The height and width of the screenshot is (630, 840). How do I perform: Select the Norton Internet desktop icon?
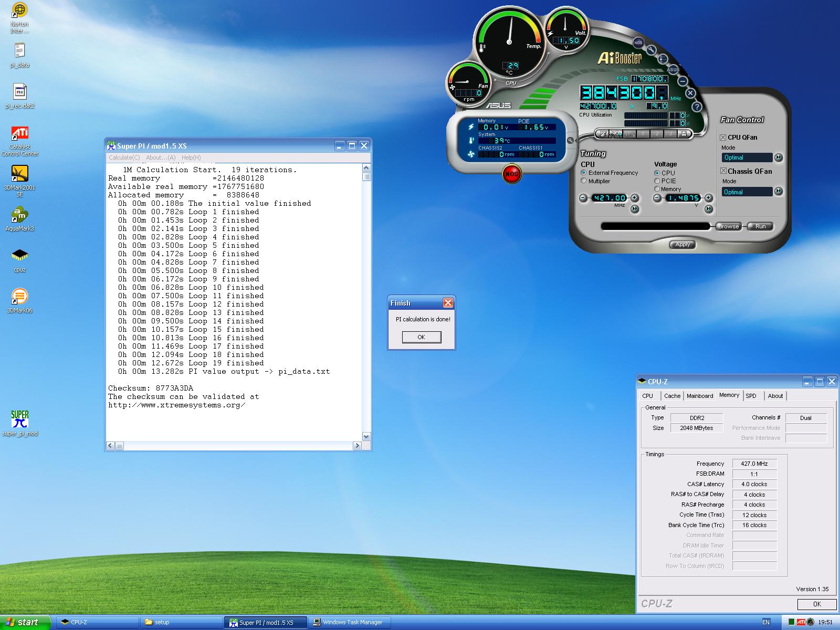click(19, 18)
